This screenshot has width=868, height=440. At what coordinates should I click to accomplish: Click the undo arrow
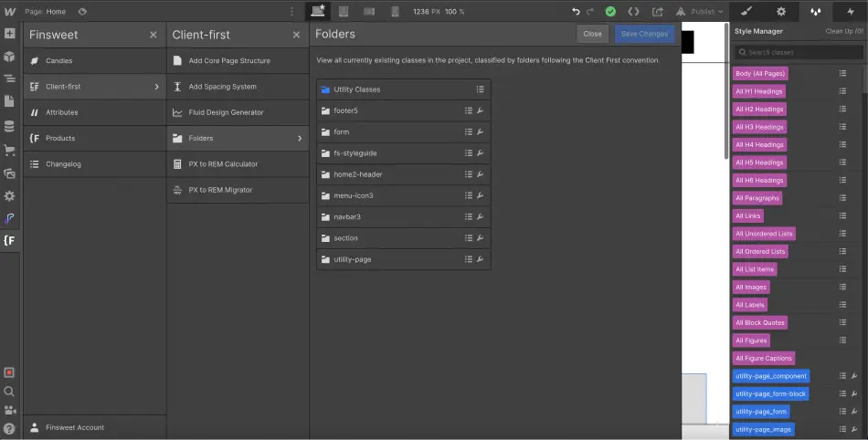click(x=576, y=11)
